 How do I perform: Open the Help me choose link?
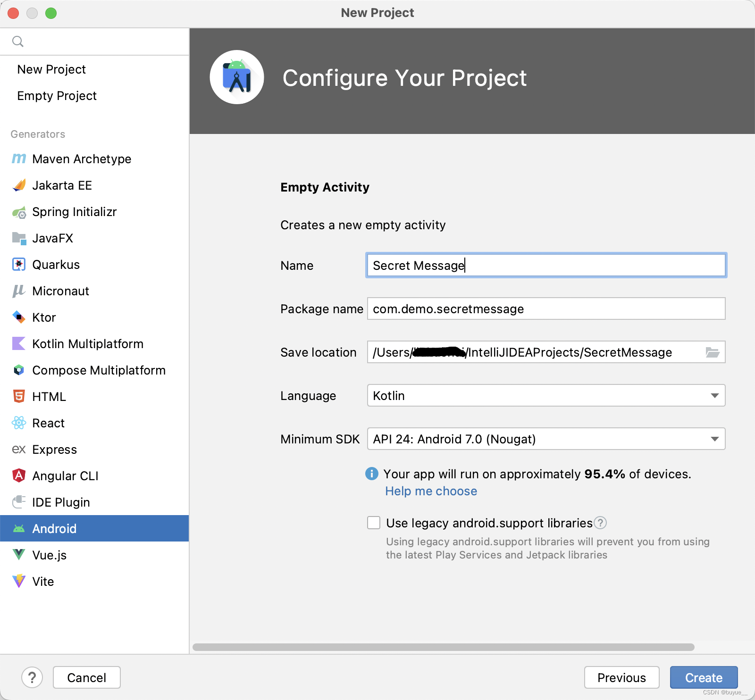pyautogui.click(x=431, y=491)
